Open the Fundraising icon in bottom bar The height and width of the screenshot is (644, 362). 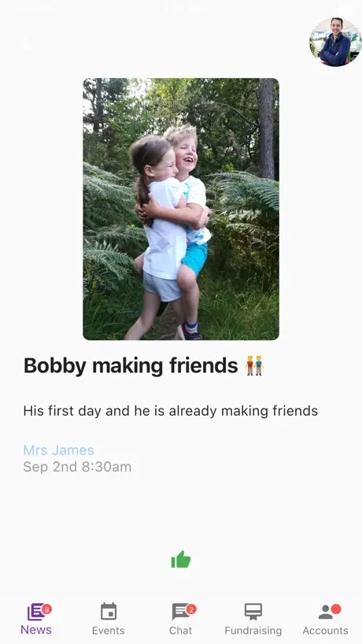tap(253, 612)
